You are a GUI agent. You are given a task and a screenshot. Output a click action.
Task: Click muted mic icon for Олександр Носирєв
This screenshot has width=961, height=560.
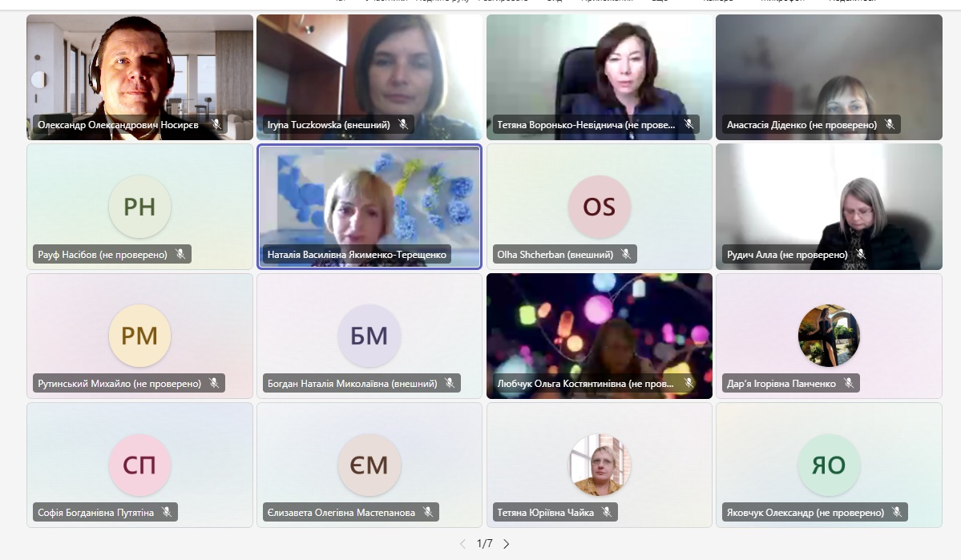pyautogui.click(x=216, y=124)
